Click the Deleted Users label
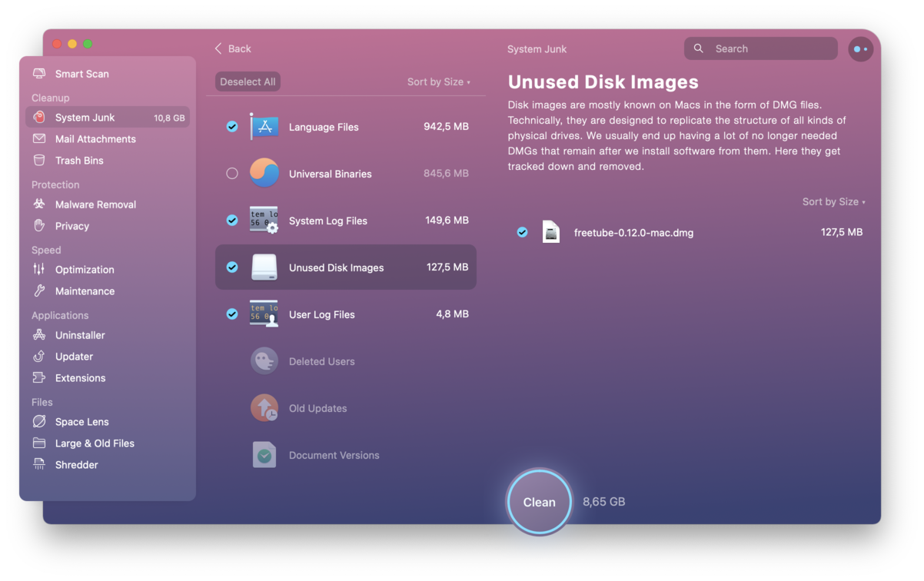 click(x=322, y=361)
